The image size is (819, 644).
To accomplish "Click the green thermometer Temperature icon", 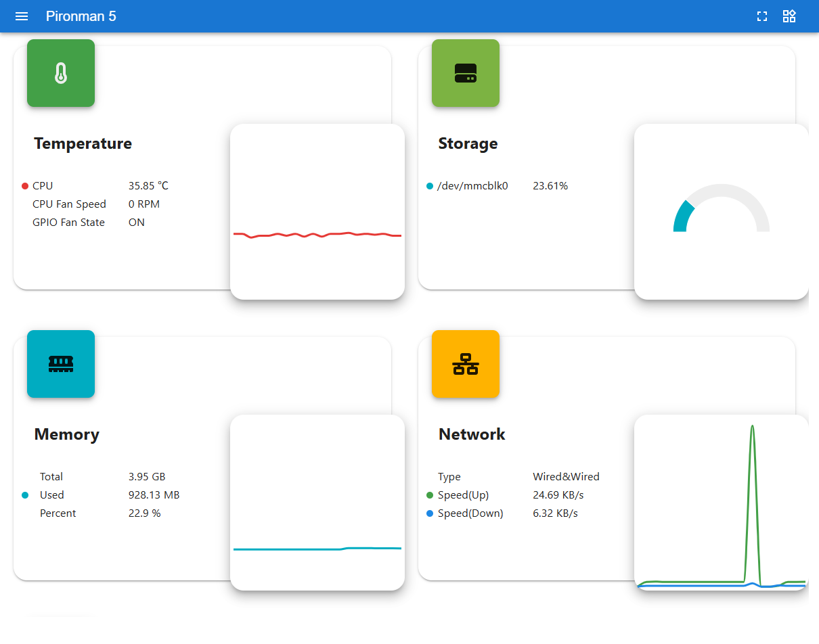I will click(x=61, y=73).
